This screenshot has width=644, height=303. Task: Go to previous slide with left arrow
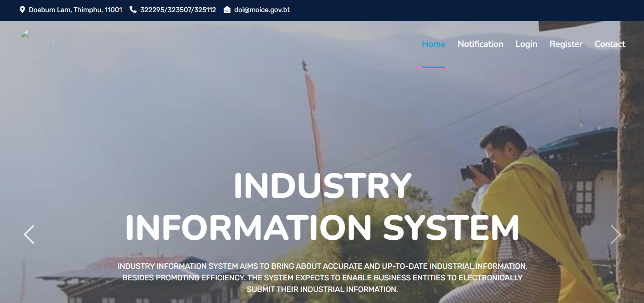29,234
